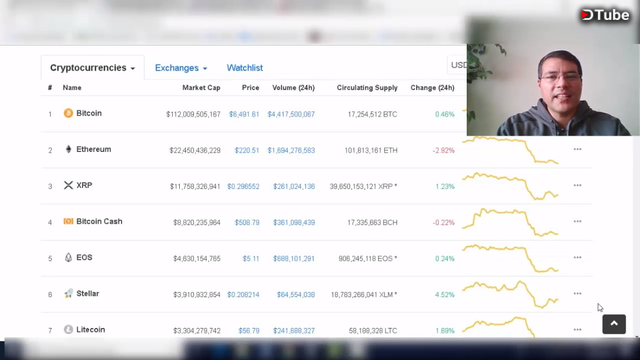Click Litecoin price $56.79
The image size is (640, 360).
tap(249, 331)
